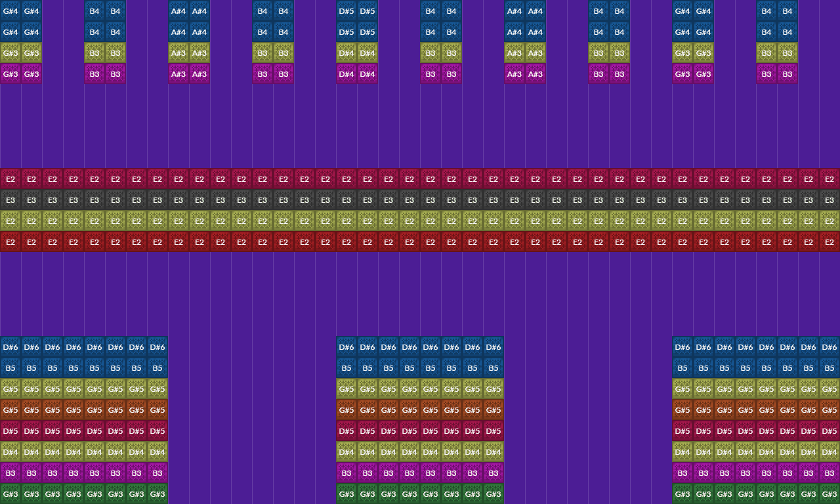840x504 pixels.
Task: Click the leftmost magenta D#4 note in top section
Action: coord(346,74)
